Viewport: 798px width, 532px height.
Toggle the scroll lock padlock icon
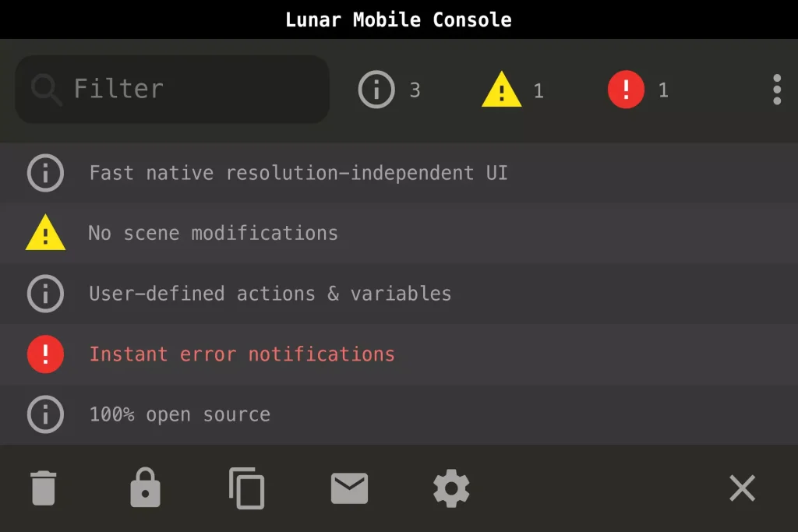(145, 488)
